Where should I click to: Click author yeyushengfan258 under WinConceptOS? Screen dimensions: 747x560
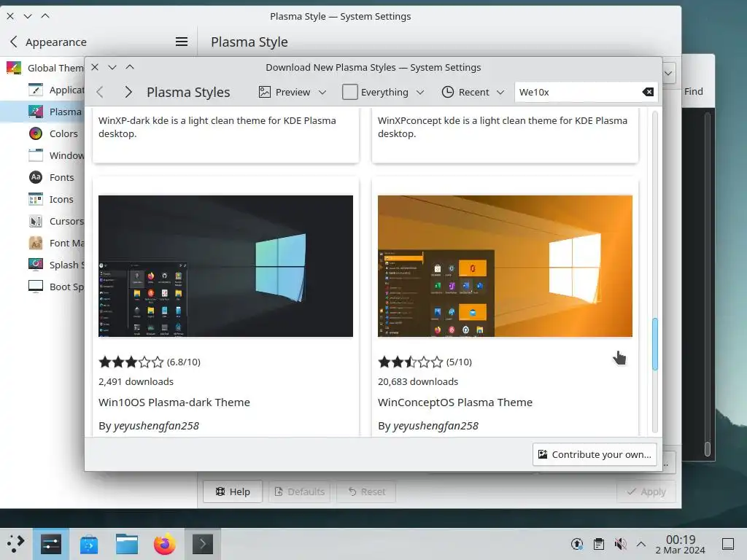(x=436, y=426)
